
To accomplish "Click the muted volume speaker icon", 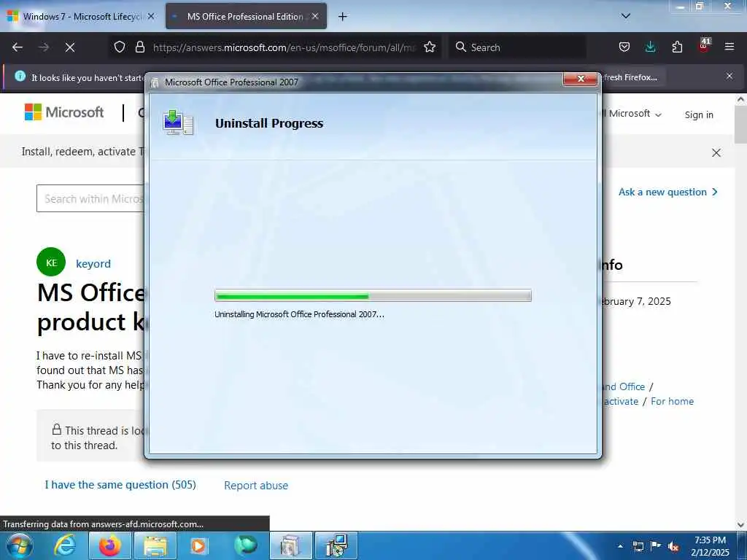I will tap(673, 547).
